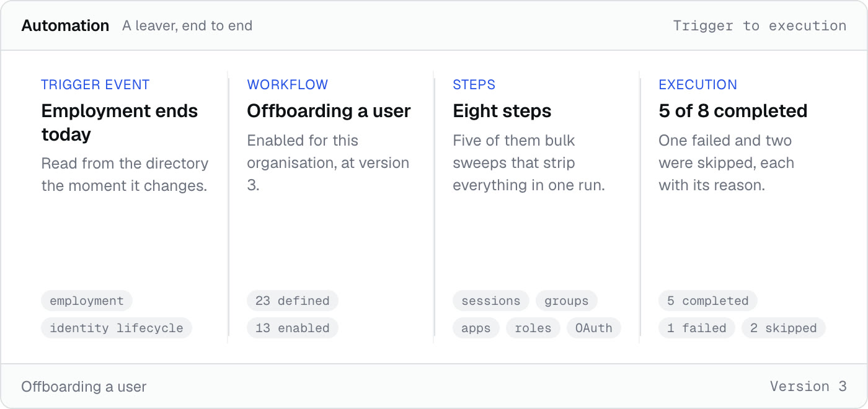Click the 'employment' tag chip
The height and width of the screenshot is (409, 868).
(x=87, y=301)
